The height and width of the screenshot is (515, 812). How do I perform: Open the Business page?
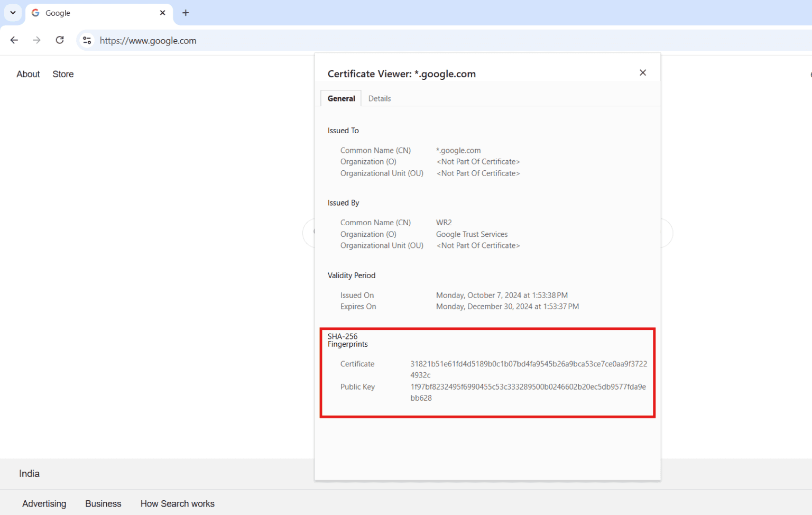coord(103,503)
